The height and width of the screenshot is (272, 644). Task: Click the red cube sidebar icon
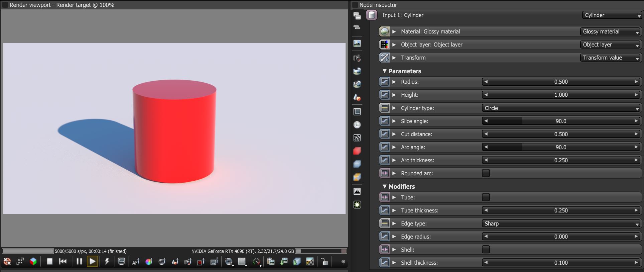[x=357, y=151]
